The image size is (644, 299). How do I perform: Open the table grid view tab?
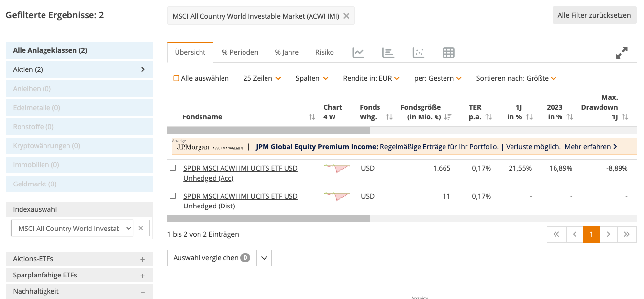448,52
